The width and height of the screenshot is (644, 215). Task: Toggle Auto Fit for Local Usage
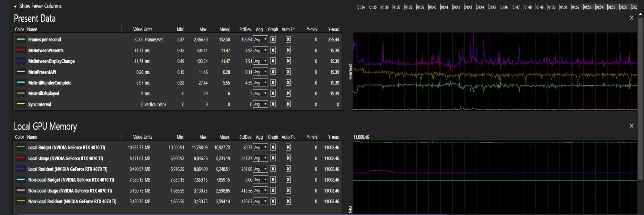click(x=288, y=158)
